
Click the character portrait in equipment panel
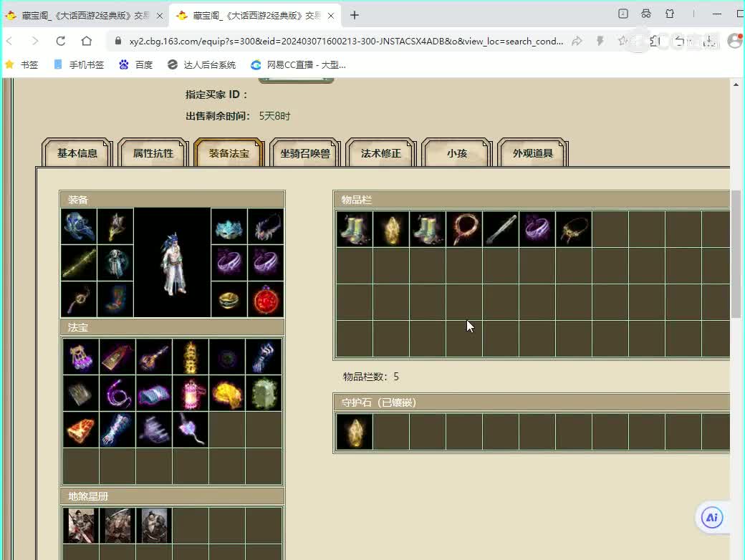pyautogui.click(x=172, y=263)
